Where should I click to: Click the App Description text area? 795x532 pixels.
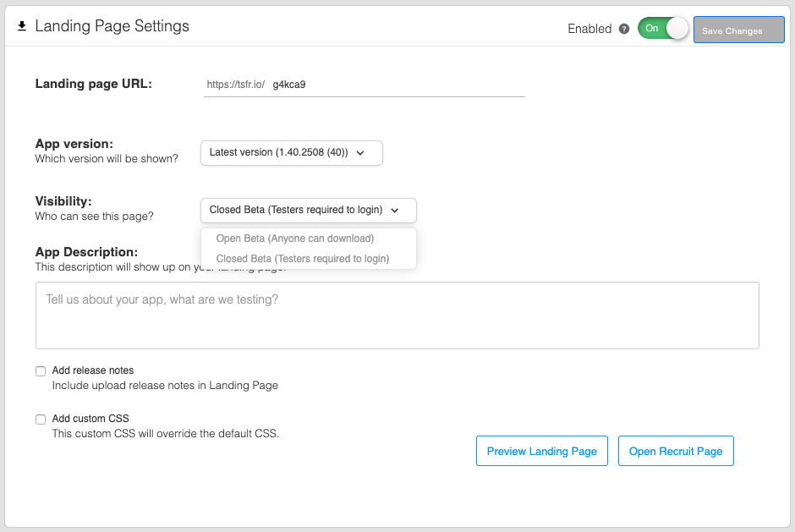(x=397, y=313)
